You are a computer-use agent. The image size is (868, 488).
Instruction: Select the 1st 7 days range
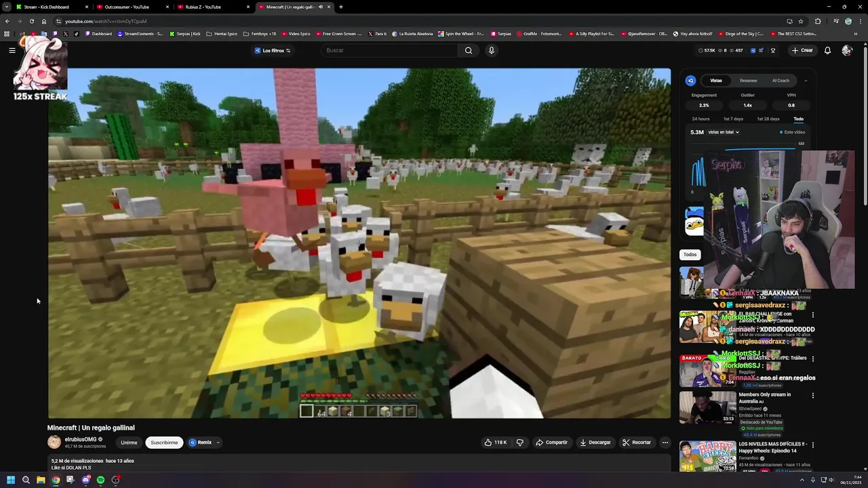click(x=733, y=119)
